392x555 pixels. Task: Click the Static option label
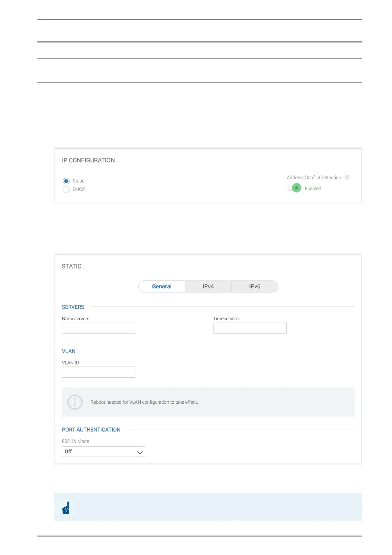pyautogui.click(x=78, y=181)
